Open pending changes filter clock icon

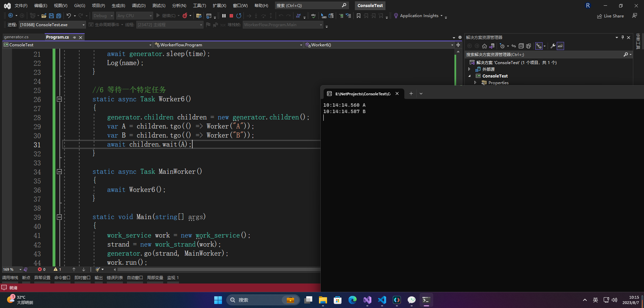pos(502,46)
